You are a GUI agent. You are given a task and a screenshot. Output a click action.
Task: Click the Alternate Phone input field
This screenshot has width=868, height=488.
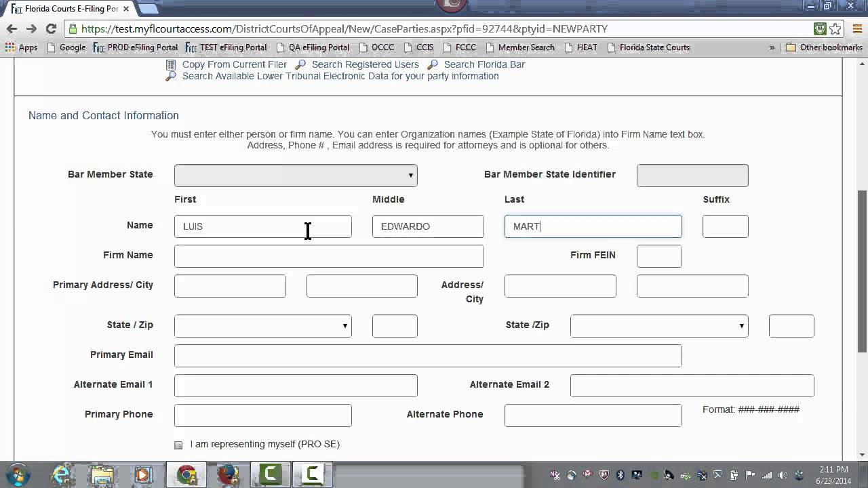pos(593,415)
